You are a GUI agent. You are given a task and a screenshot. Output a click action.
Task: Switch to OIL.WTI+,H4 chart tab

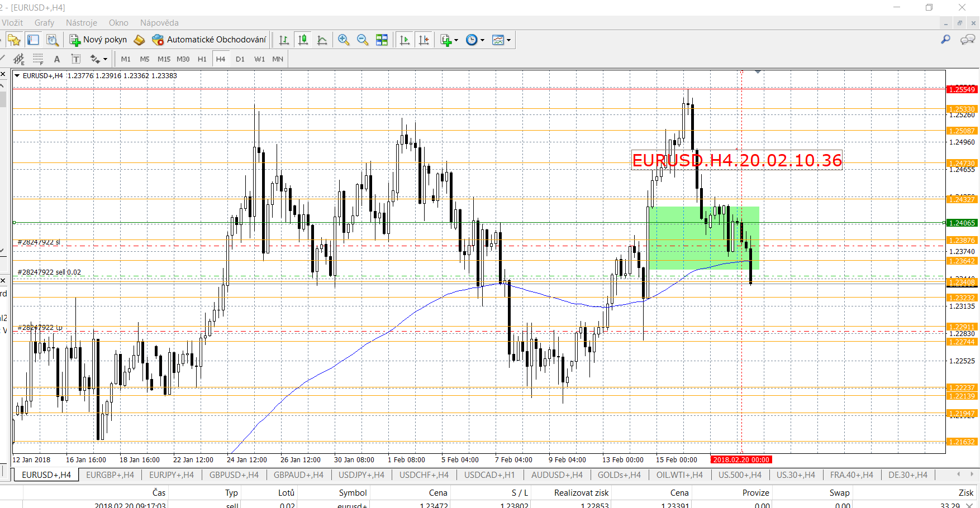coord(679,475)
